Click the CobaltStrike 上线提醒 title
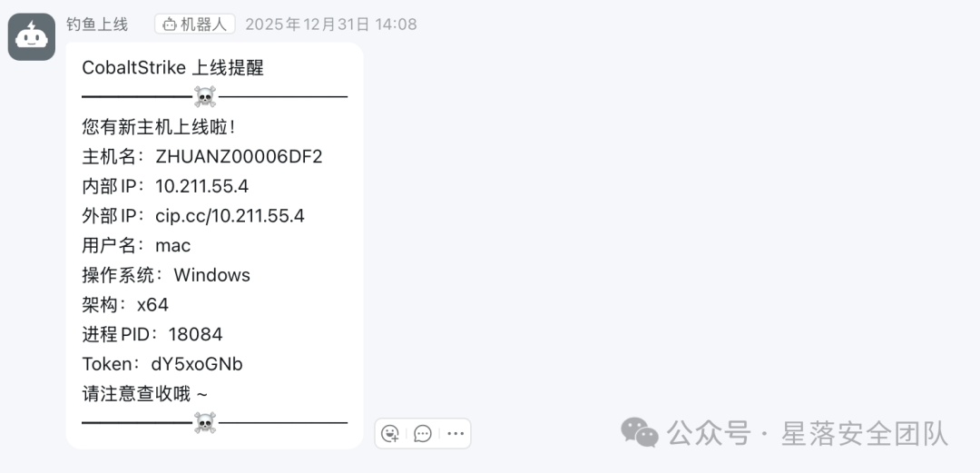The image size is (980, 473). point(173,67)
